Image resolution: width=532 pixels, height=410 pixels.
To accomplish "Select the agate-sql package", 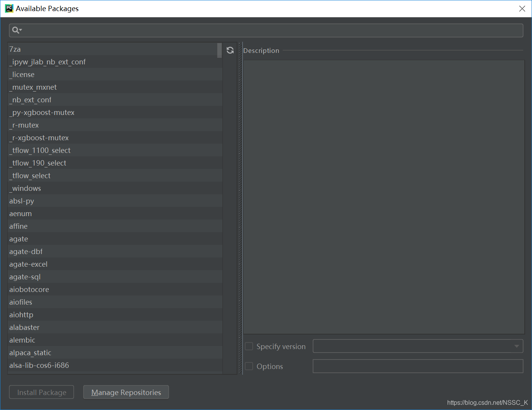I will coord(115,277).
